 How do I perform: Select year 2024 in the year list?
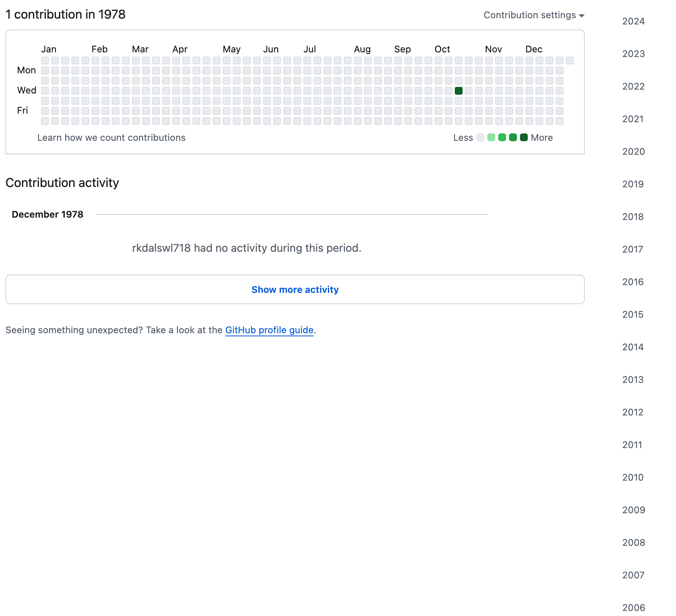633,21
